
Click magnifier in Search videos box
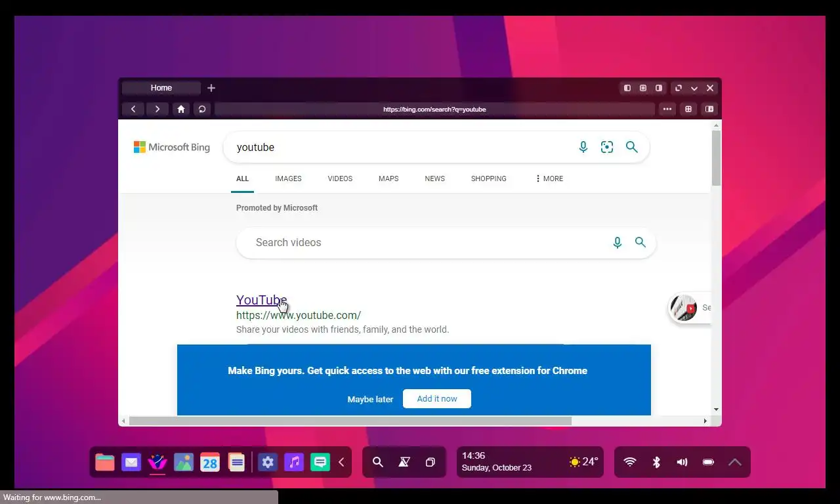[x=640, y=243]
